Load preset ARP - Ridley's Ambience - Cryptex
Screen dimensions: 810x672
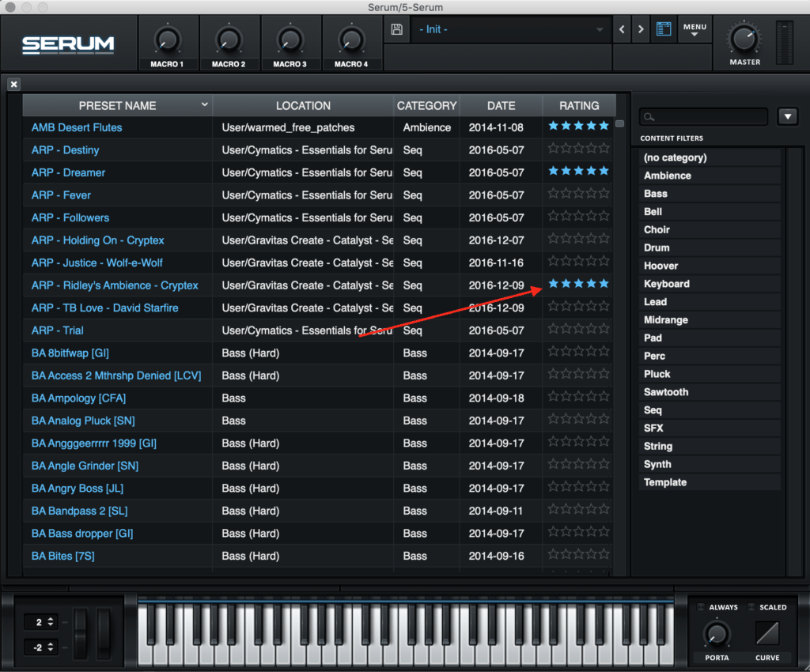pyautogui.click(x=115, y=285)
